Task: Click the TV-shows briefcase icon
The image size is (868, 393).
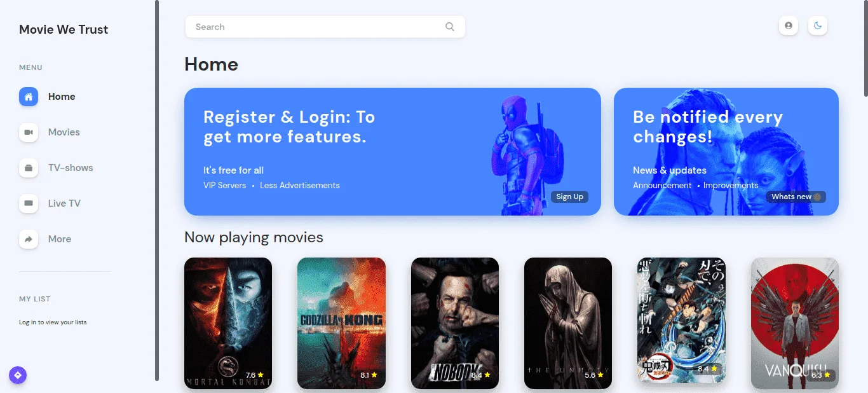Action: click(x=29, y=168)
